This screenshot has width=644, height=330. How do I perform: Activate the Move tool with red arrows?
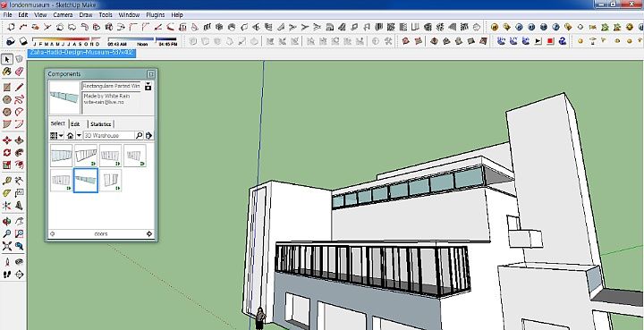[7, 140]
